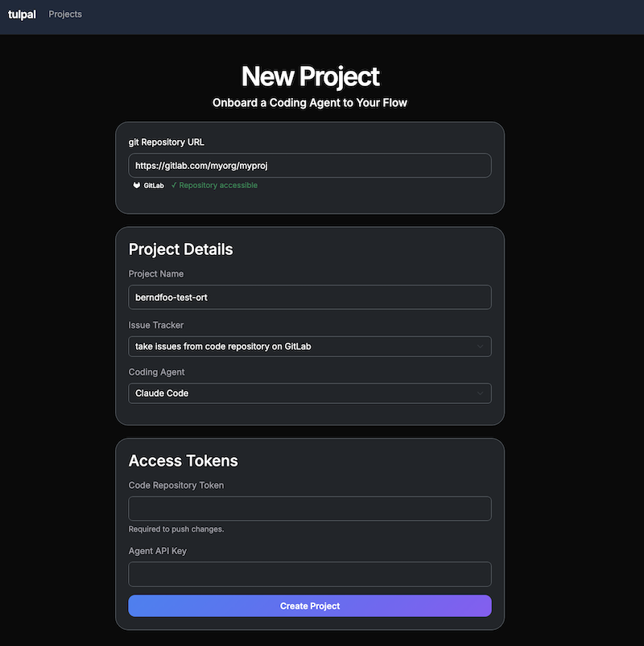The width and height of the screenshot is (644, 646).
Task: Click the New Project page title
Action: (310, 76)
